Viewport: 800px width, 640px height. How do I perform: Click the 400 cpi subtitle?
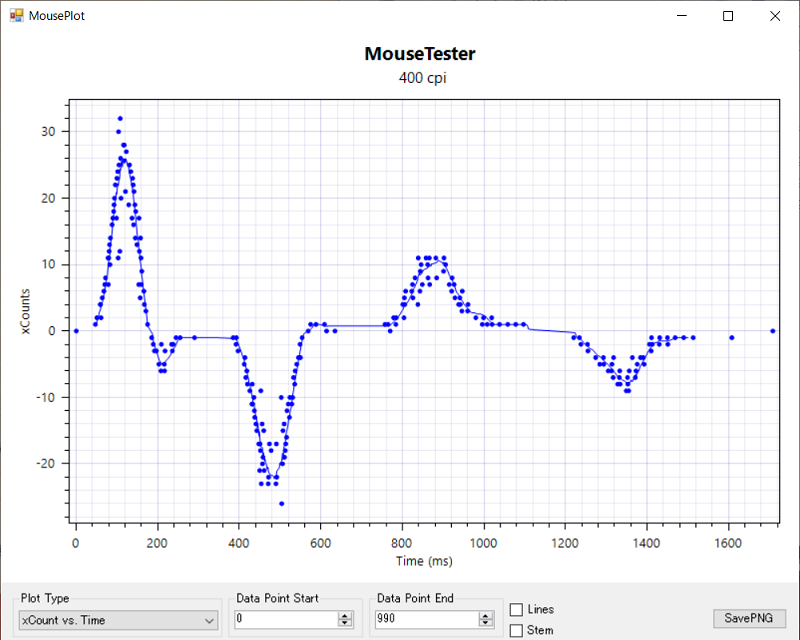(x=422, y=78)
